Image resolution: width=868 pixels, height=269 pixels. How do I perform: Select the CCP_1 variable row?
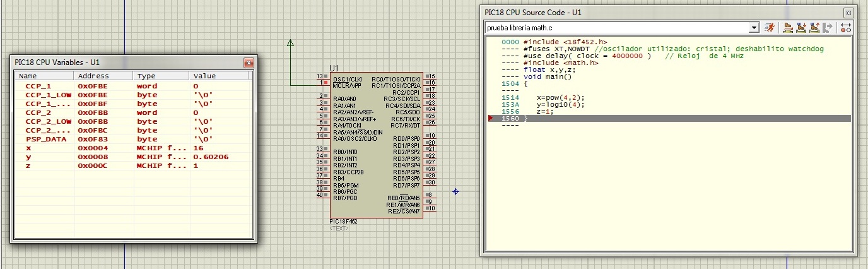tap(132, 86)
